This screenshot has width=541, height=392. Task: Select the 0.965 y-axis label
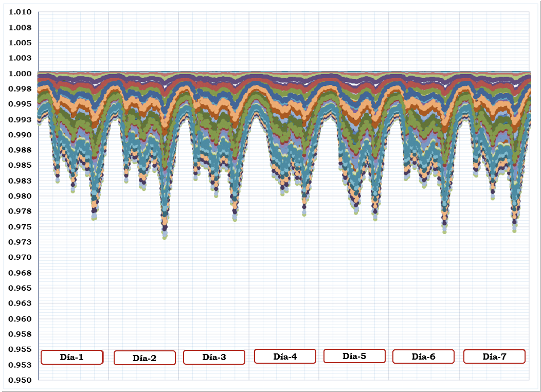pyautogui.click(x=21, y=288)
